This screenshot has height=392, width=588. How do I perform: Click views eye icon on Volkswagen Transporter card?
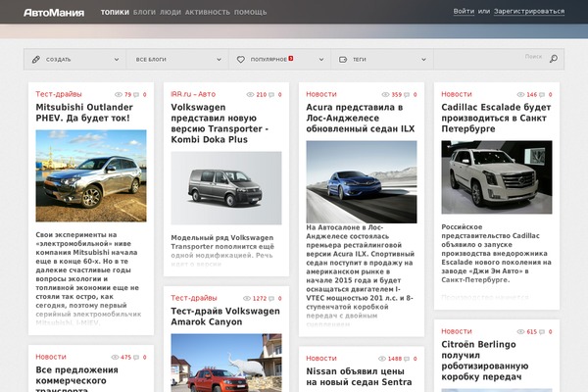point(251,94)
